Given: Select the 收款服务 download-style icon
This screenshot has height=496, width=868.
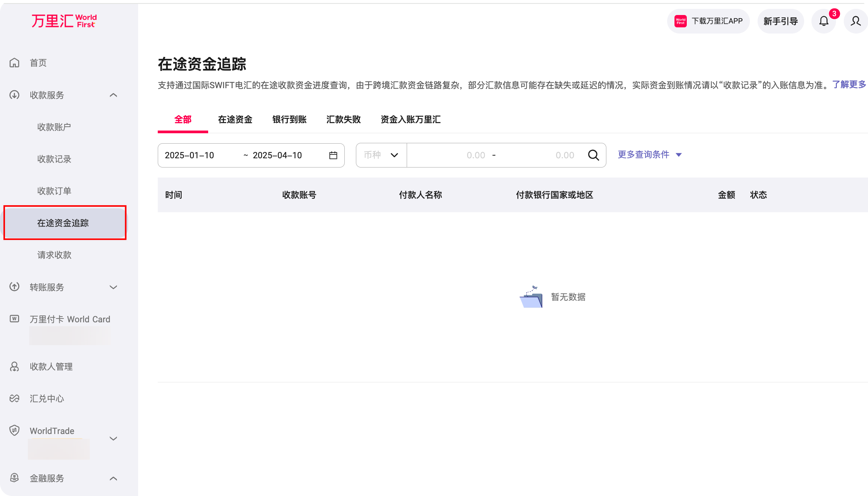Looking at the screenshot, I should [14, 95].
